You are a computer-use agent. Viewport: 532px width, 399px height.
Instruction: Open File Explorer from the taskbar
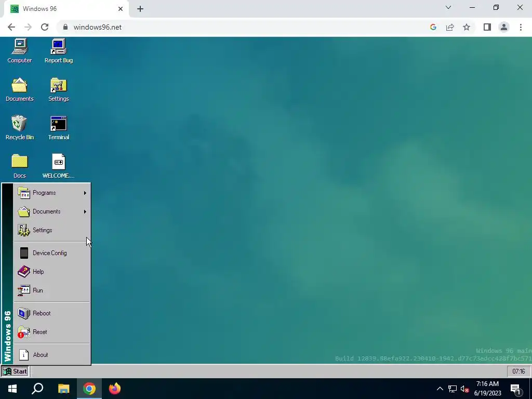pos(63,389)
